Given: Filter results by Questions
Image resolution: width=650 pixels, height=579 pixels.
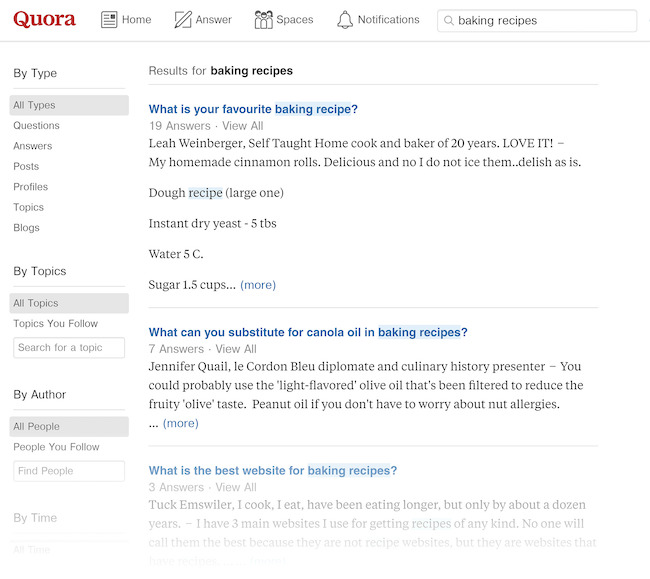Looking at the screenshot, I should click(36, 126).
